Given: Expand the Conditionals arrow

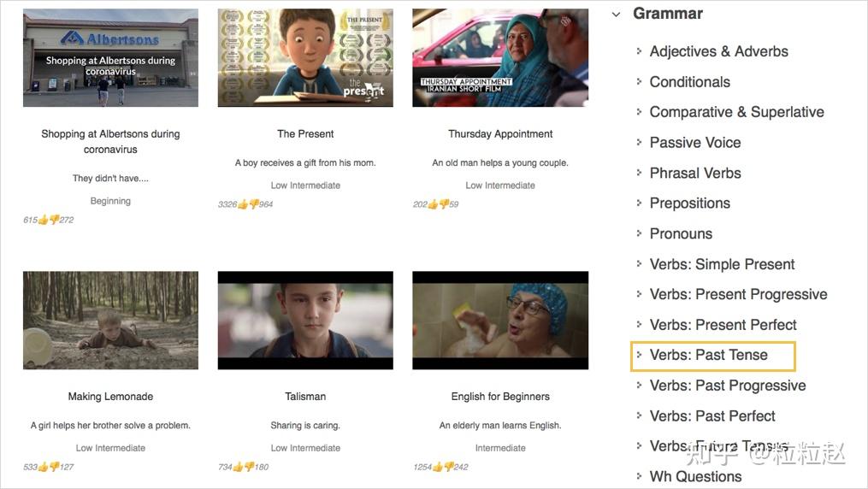Looking at the screenshot, I should [639, 81].
